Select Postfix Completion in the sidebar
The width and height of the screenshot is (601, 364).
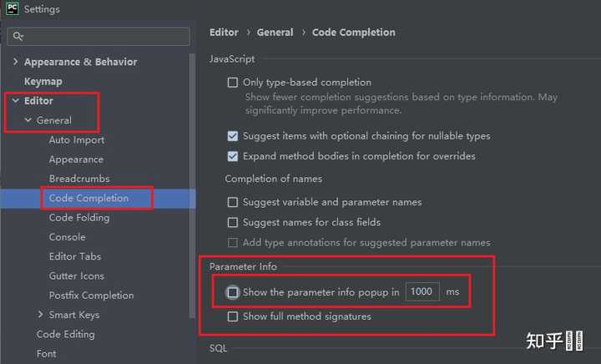coord(91,296)
